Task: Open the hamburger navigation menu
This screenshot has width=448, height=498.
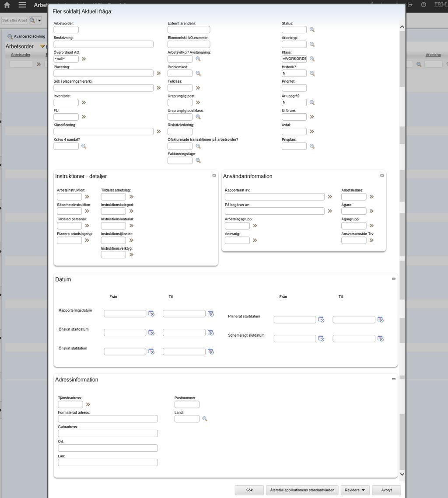Action: click(x=22, y=5)
